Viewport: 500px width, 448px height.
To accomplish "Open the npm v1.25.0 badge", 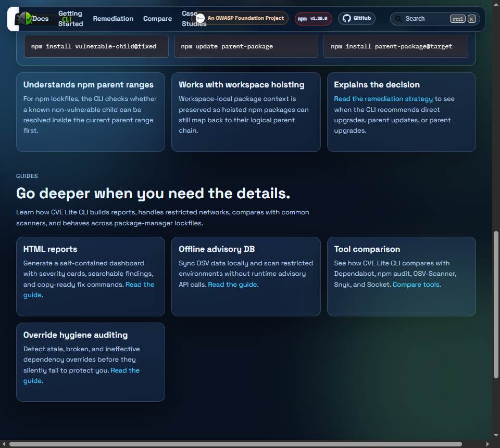I will point(313,19).
